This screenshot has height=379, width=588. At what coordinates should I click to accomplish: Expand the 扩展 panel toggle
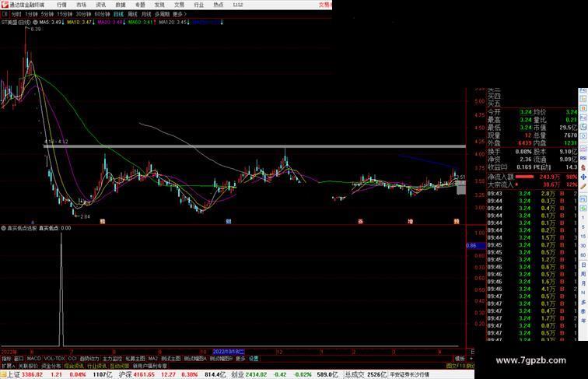(8, 366)
